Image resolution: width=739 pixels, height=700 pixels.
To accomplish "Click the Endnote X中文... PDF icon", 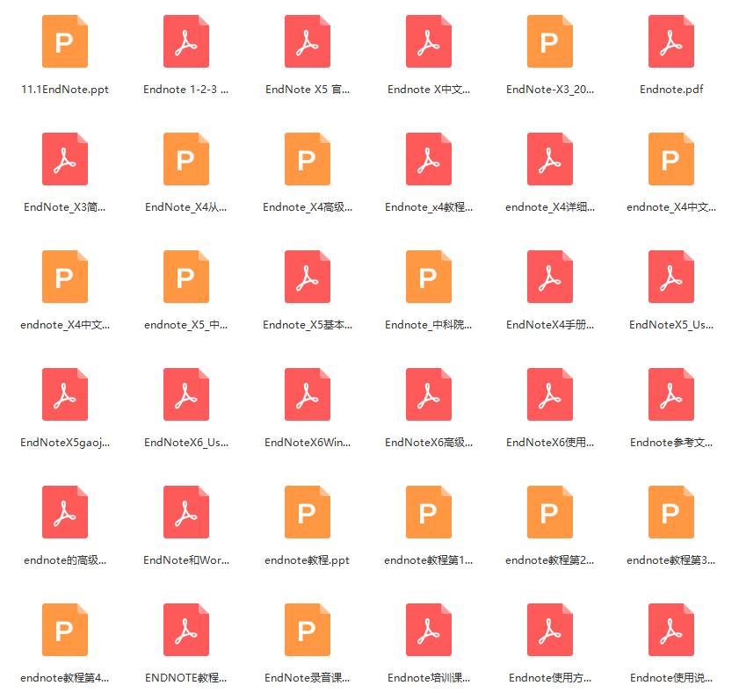I will pos(429,41).
